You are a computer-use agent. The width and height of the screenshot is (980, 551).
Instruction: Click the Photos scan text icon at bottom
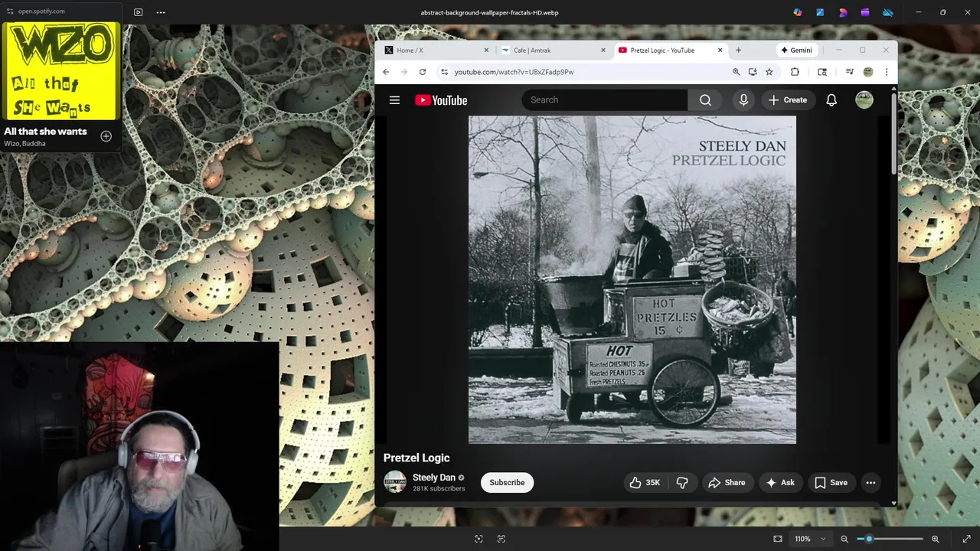(x=501, y=539)
